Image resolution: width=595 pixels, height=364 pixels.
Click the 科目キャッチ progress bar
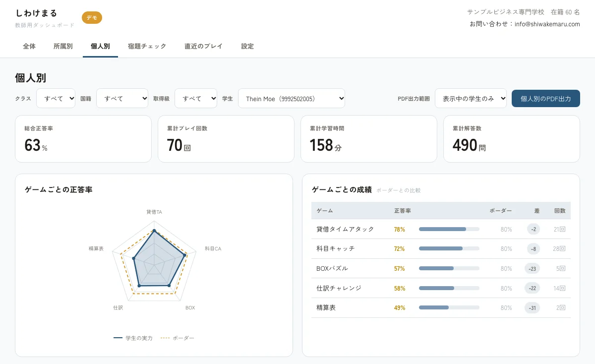[x=449, y=248]
